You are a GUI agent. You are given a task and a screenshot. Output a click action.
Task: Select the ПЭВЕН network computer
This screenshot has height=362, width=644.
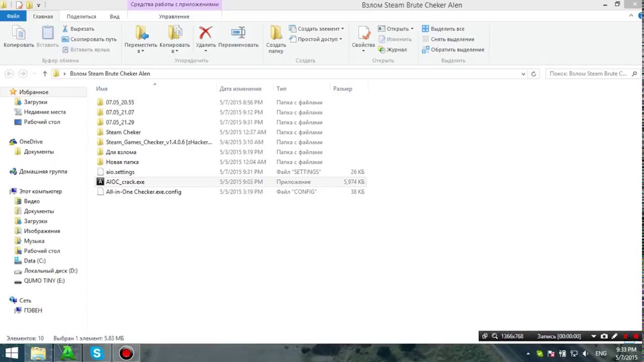click(33, 311)
